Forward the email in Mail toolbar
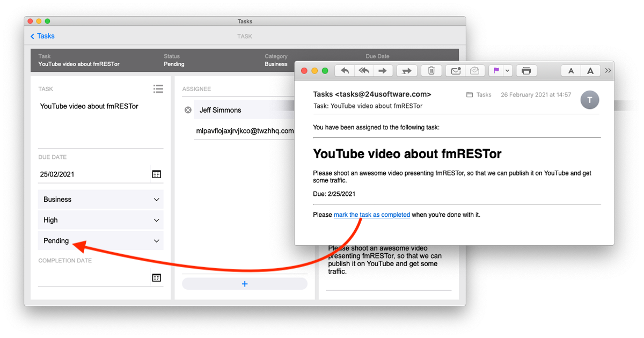Image resolution: width=644 pixels, height=338 pixels. (x=382, y=71)
